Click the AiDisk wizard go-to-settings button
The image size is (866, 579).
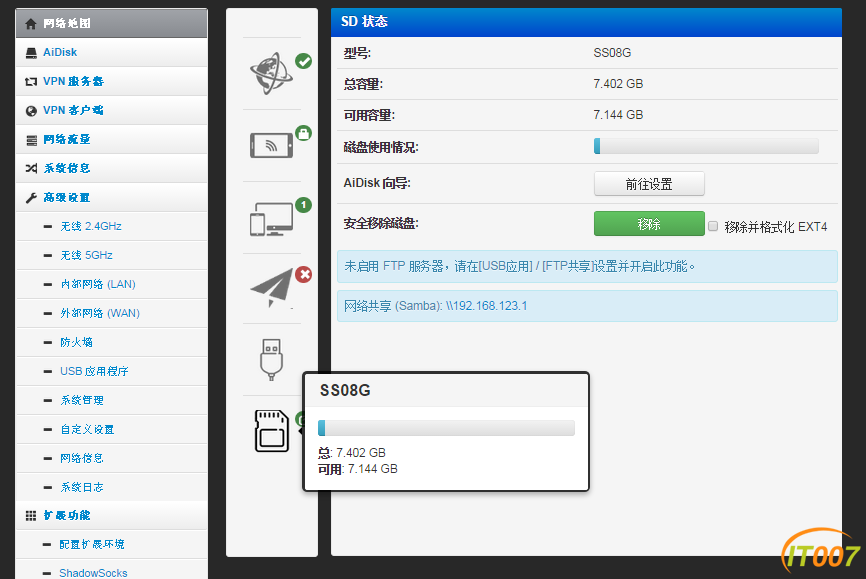tap(649, 184)
